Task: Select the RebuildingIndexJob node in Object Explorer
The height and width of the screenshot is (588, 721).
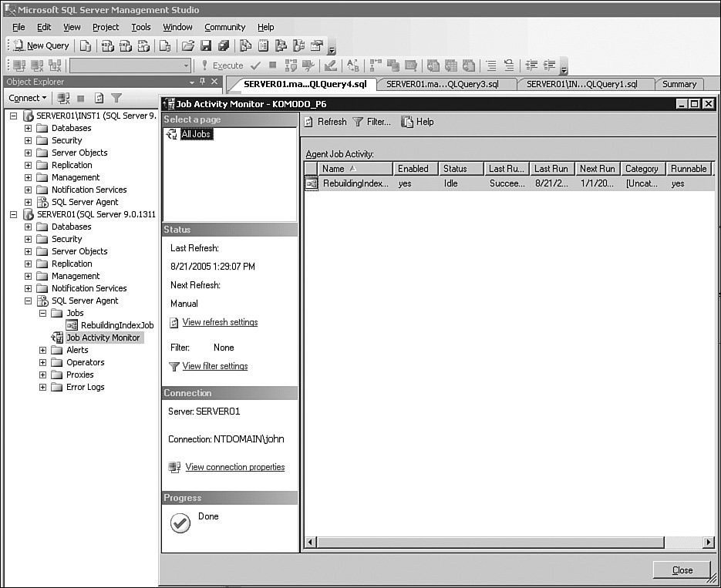Action: [x=116, y=325]
